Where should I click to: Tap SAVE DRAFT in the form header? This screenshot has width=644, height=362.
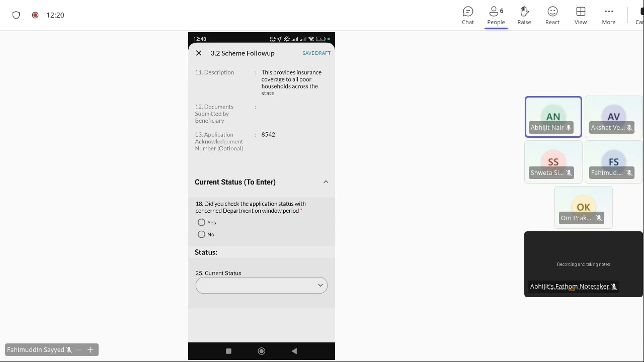point(316,53)
